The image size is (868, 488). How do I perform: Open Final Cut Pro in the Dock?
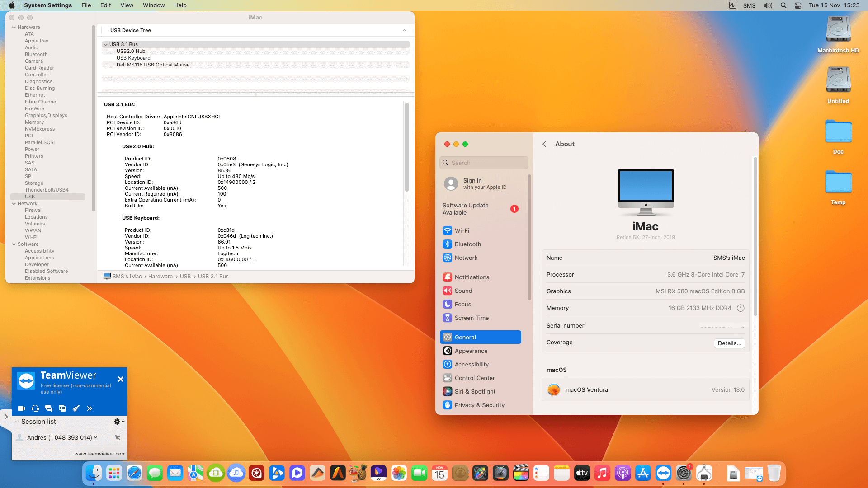[x=521, y=473]
